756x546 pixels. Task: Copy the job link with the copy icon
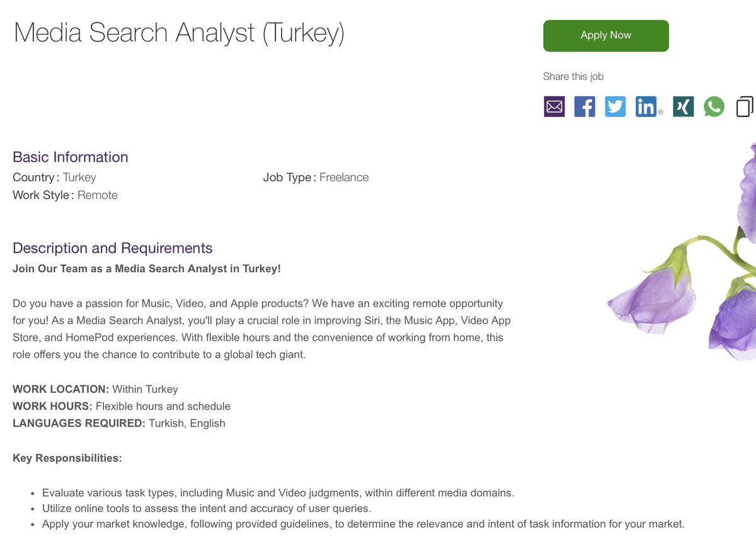click(745, 106)
